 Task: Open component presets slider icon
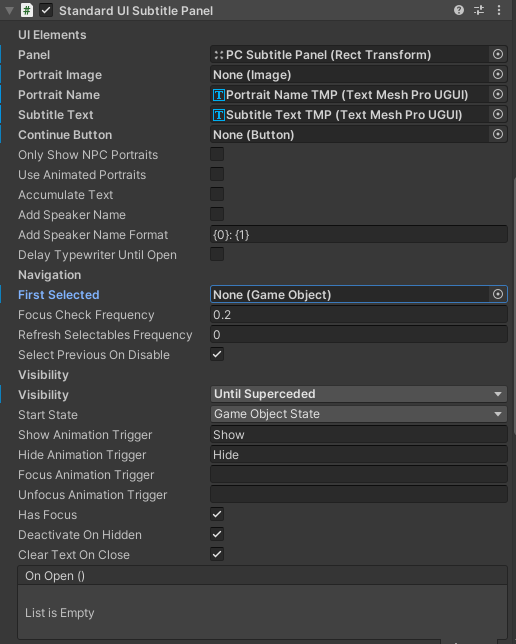click(479, 10)
